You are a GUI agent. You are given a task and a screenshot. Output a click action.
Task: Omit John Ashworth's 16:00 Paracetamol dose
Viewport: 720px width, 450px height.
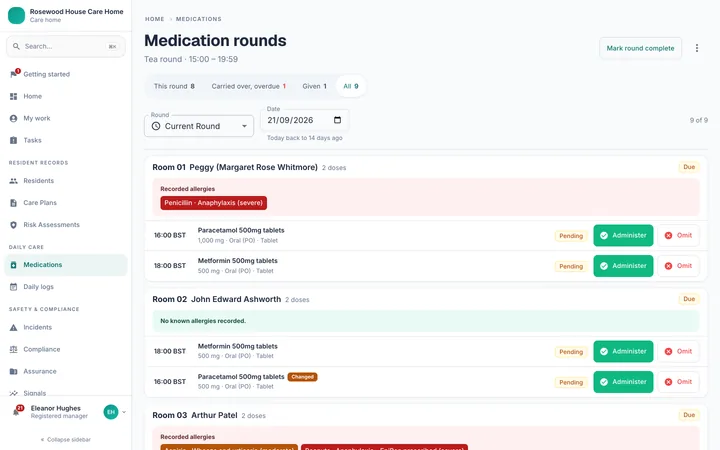tap(678, 382)
